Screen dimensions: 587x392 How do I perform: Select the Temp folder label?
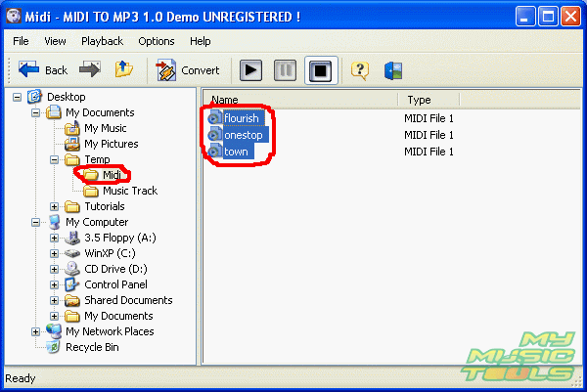tap(97, 159)
